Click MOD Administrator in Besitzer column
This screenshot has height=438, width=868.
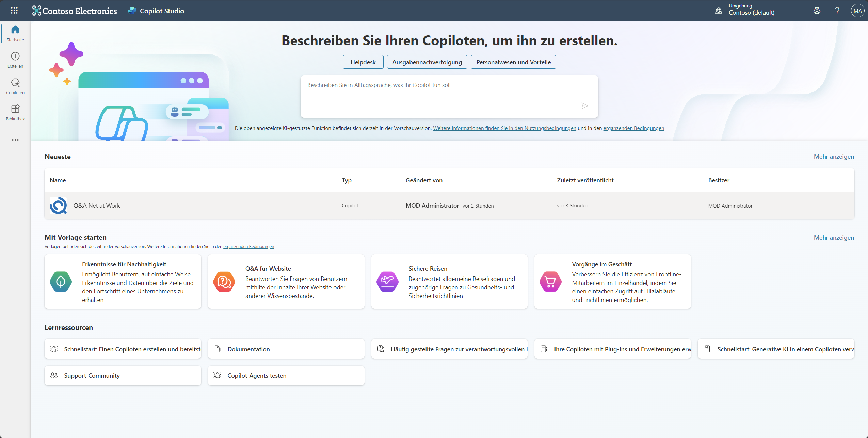pyautogui.click(x=730, y=206)
